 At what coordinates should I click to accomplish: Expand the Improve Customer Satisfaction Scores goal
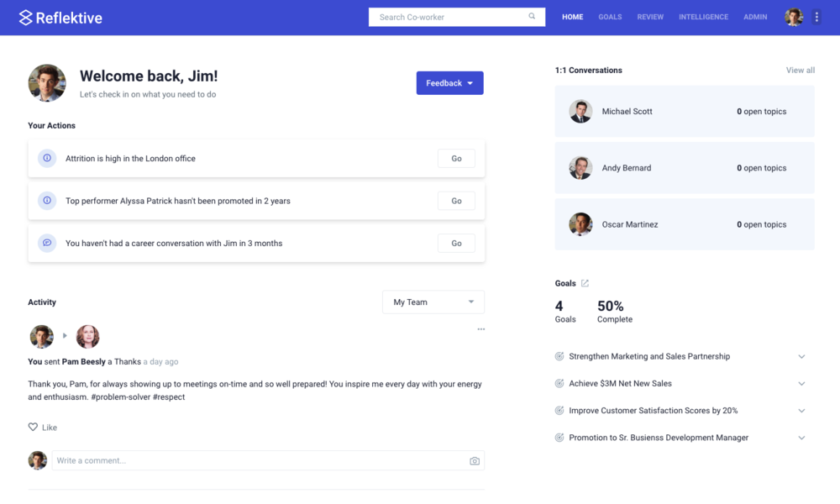pyautogui.click(x=799, y=410)
